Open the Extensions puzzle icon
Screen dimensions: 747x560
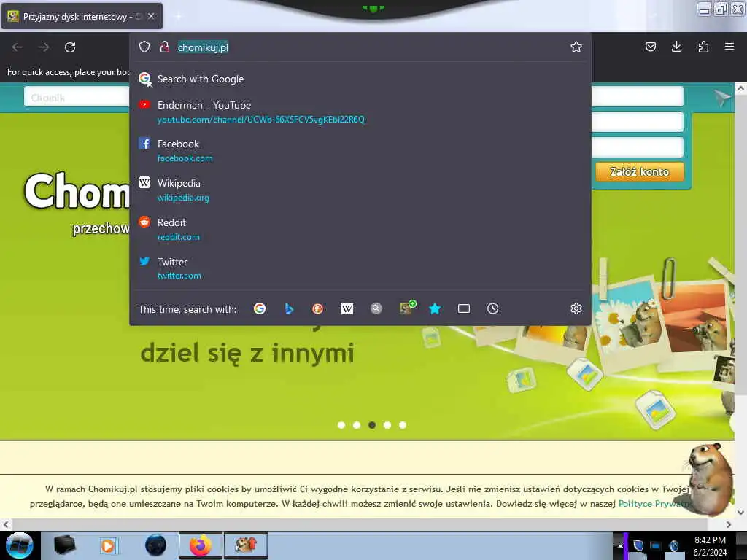click(x=703, y=47)
